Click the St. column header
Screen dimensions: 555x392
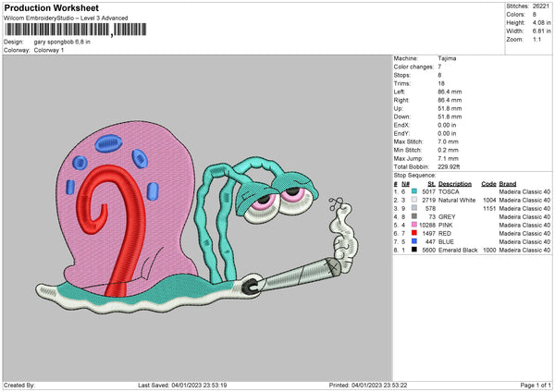point(431,184)
